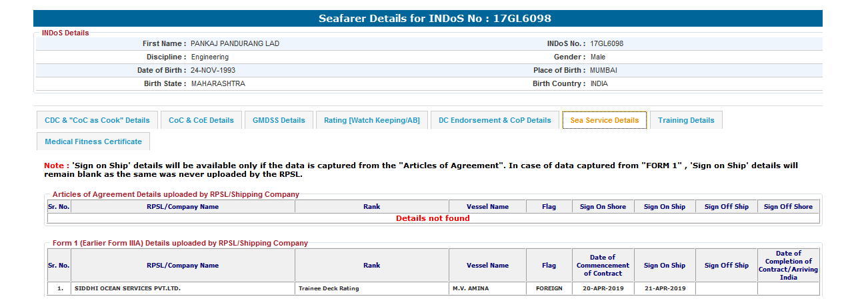Open the CDC & "CoC as Cook" Details tab

point(97,120)
